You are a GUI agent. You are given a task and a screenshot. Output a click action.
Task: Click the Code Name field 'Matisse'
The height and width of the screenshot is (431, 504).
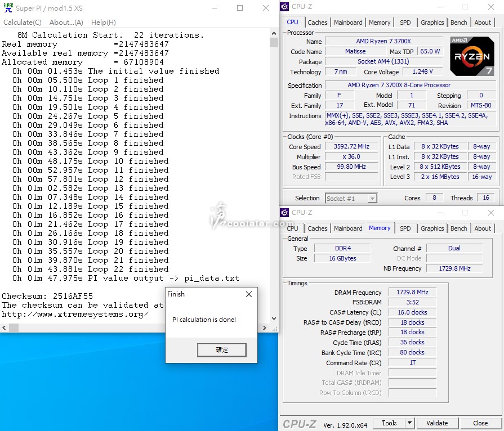coord(355,51)
